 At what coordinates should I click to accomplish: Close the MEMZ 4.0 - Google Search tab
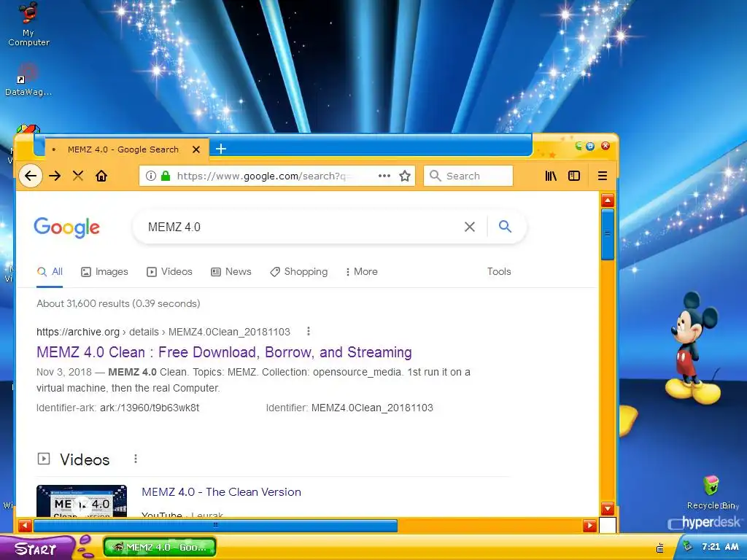pos(196,149)
